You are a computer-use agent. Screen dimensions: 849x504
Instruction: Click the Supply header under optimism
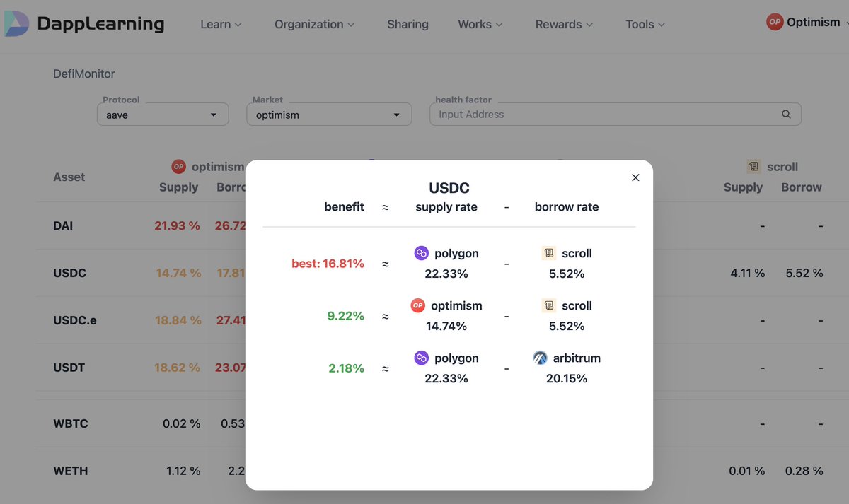[179, 187]
